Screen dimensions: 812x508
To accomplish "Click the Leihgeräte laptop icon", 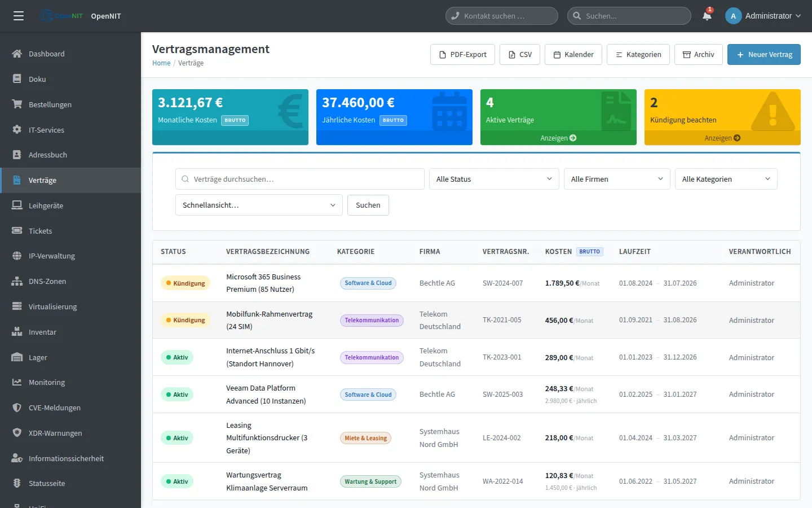I will point(17,205).
